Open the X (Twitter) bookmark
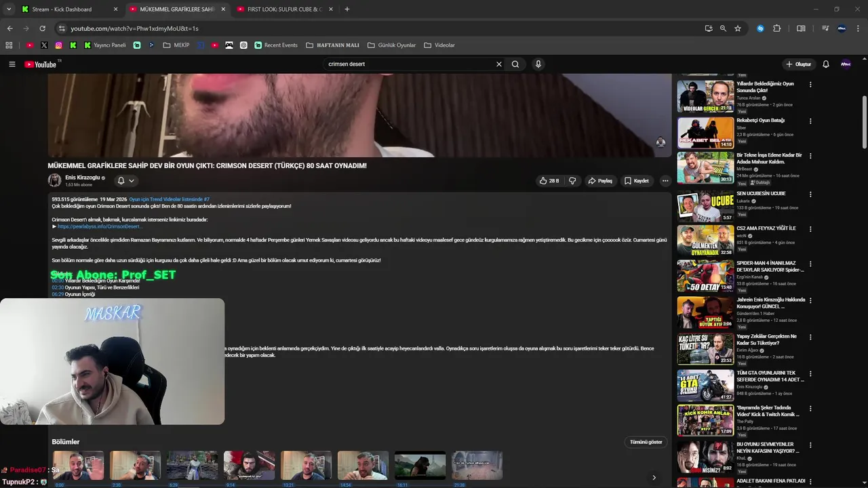Image resolution: width=868 pixels, height=488 pixels. coord(44,45)
